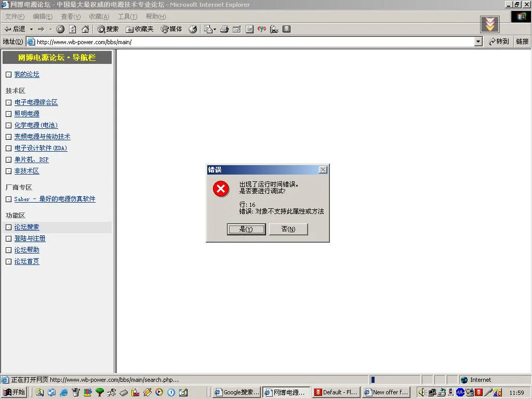This screenshot has width=532, height=399.
Task: Open the 我的论坛 link
Action: pyautogui.click(x=27, y=74)
